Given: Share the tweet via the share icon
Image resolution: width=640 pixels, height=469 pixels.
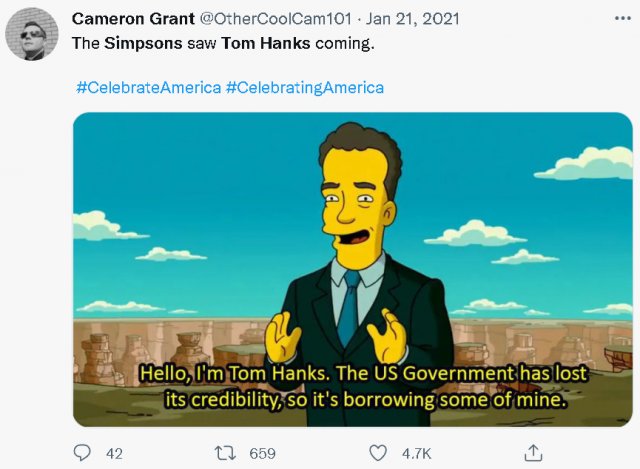Looking at the screenshot, I should (x=533, y=453).
